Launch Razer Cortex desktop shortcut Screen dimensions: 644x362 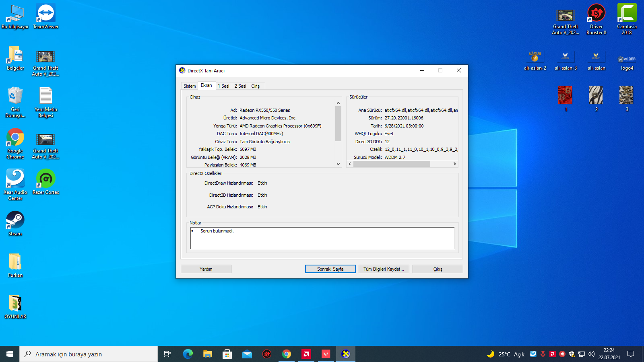(x=45, y=182)
